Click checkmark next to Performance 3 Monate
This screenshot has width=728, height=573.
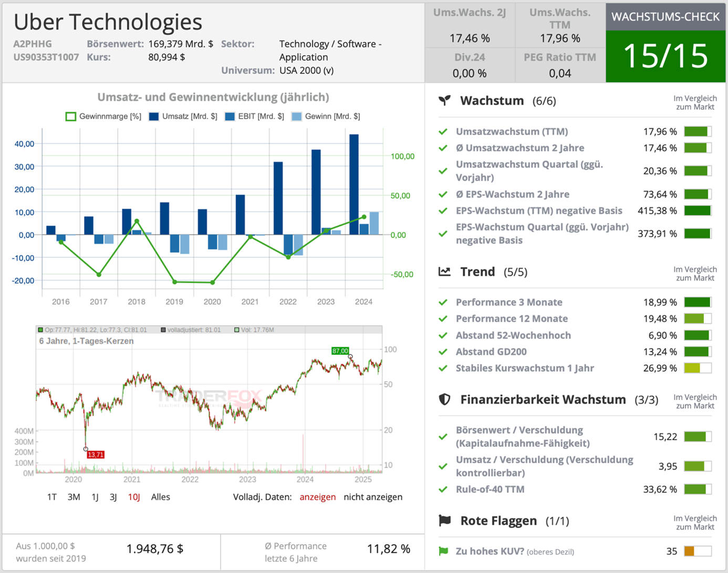click(x=443, y=303)
